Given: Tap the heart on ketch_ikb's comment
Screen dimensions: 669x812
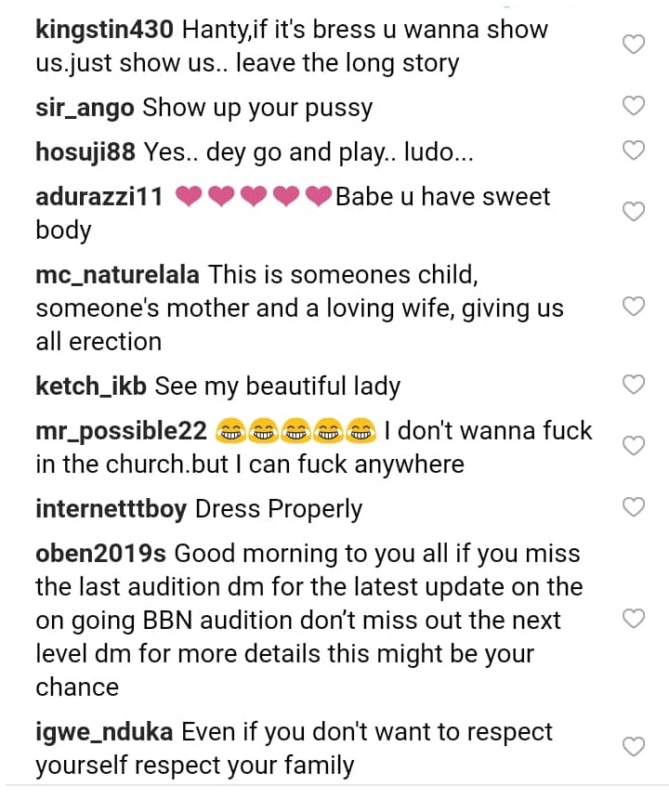Looking at the screenshot, I should (633, 384).
